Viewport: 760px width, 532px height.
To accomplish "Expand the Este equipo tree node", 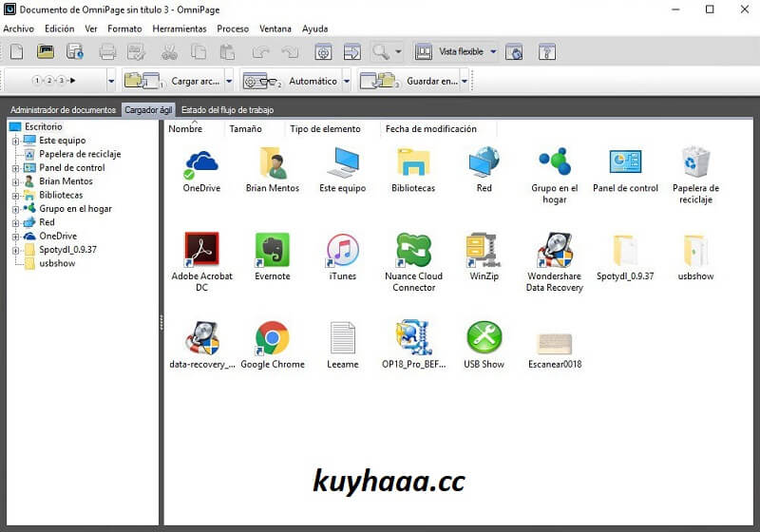I will [15, 141].
